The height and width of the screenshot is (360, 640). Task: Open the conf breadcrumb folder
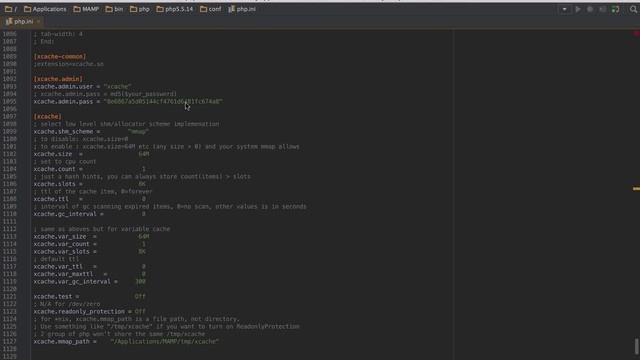click(x=211, y=9)
